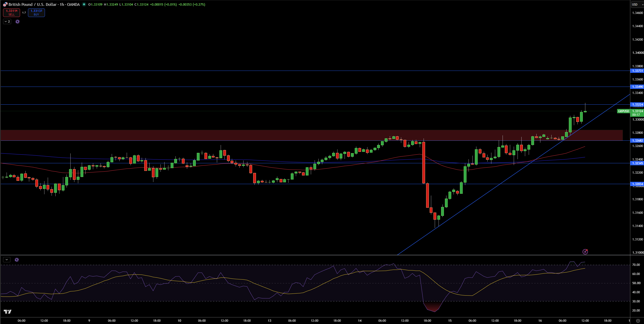Click the +0.00353 (+0.27%) change value
Viewport: 644px width, 324px height.
click(x=192, y=4)
